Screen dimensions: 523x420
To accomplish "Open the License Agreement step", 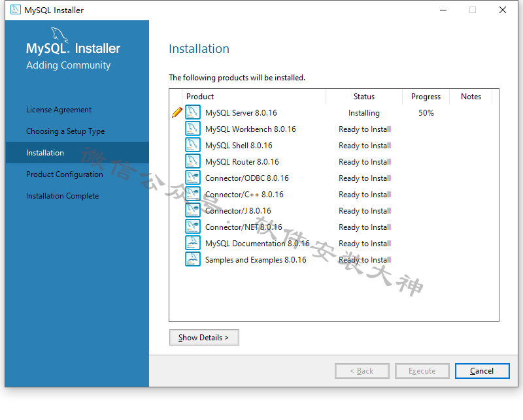I will point(59,110).
